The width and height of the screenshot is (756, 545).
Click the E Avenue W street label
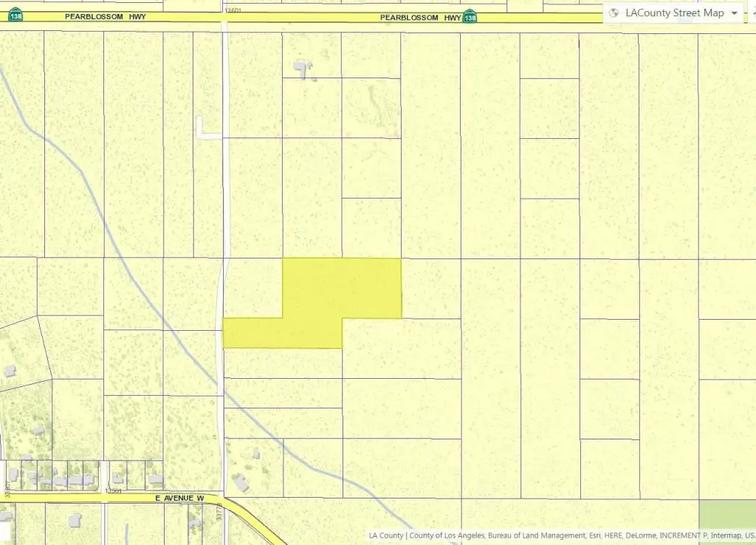tap(179, 498)
